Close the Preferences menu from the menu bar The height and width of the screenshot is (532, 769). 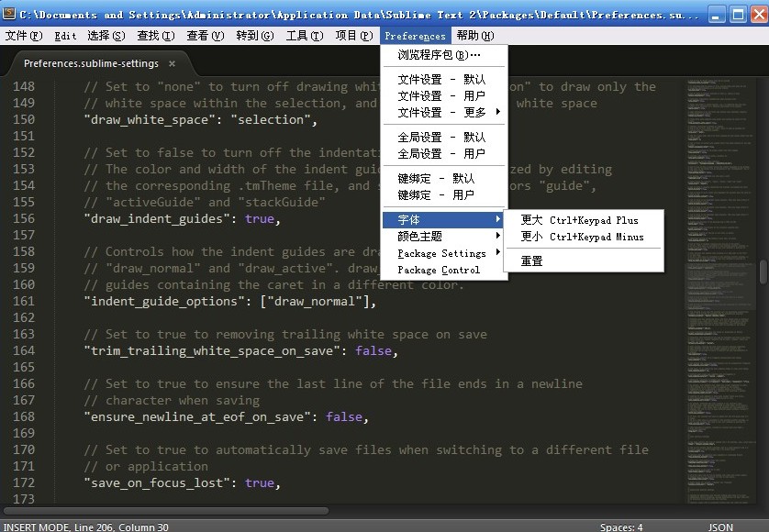coord(415,36)
